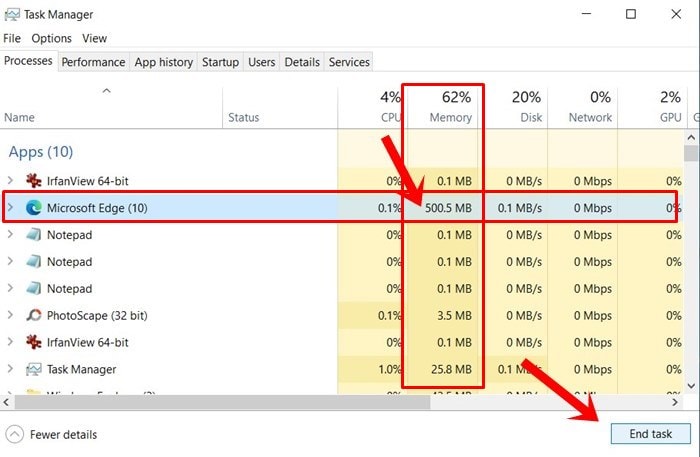Click the horizontal scrollbar thumb
Screen dimensions: 700x457
point(222,402)
